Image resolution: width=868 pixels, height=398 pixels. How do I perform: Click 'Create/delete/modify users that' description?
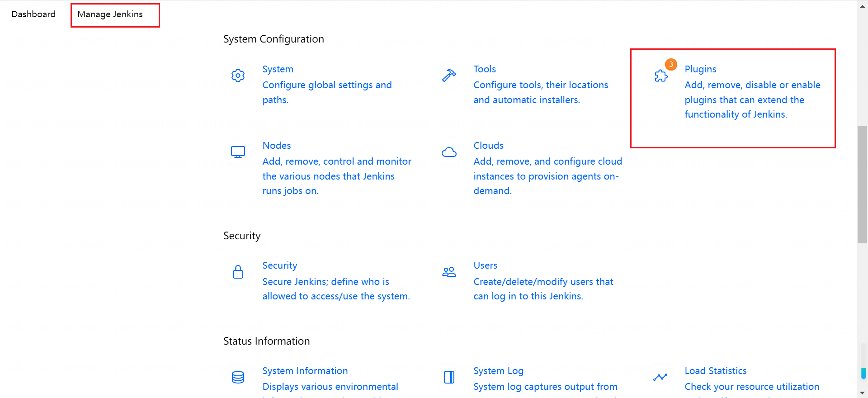coord(543,282)
